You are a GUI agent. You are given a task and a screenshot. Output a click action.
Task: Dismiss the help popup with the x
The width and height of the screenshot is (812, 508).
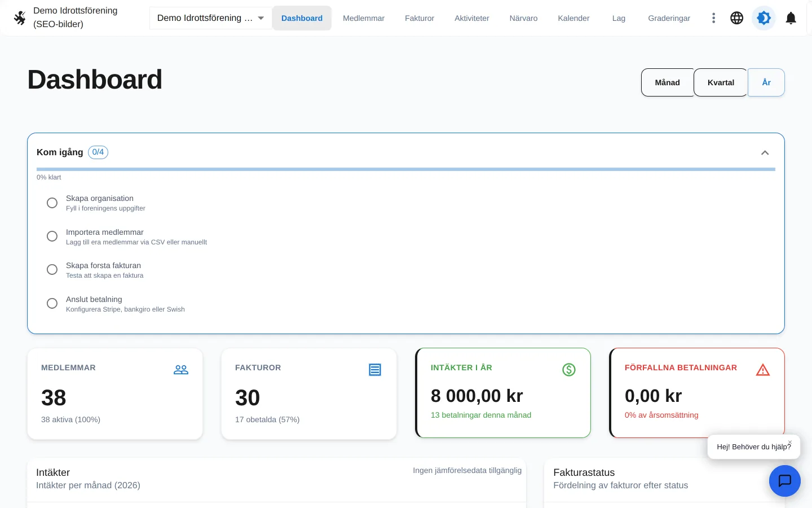(x=790, y=443)
